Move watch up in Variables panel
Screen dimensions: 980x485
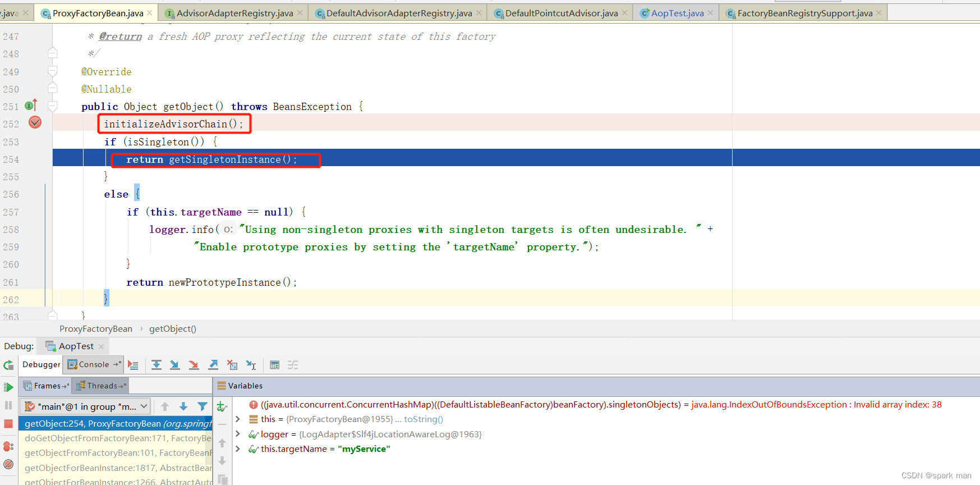222,443
